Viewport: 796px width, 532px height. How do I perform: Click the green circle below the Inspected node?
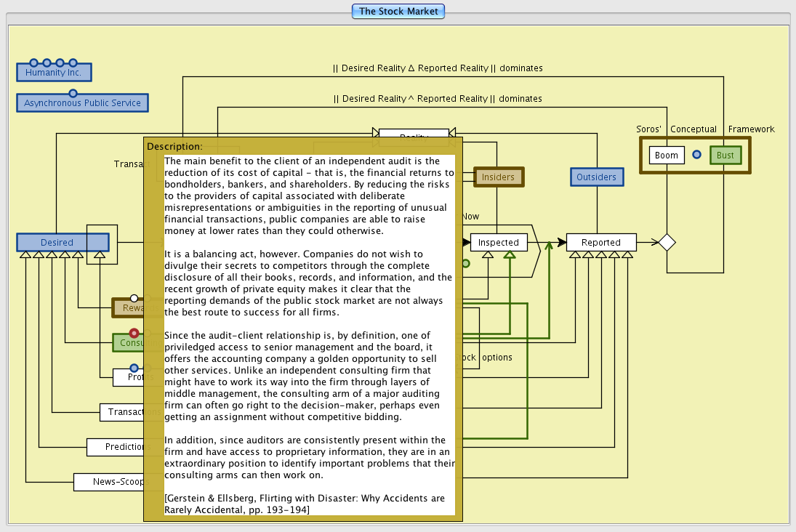coord(466,264)
